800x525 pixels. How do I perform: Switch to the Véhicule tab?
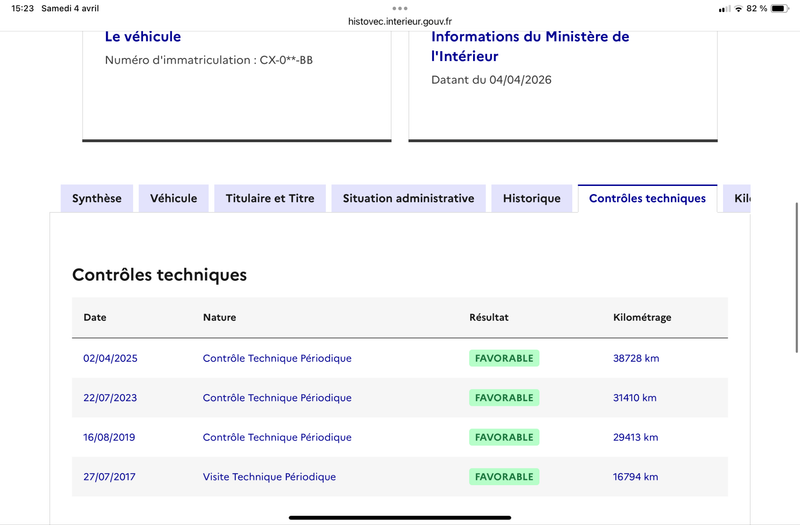(x=173, y=198)
